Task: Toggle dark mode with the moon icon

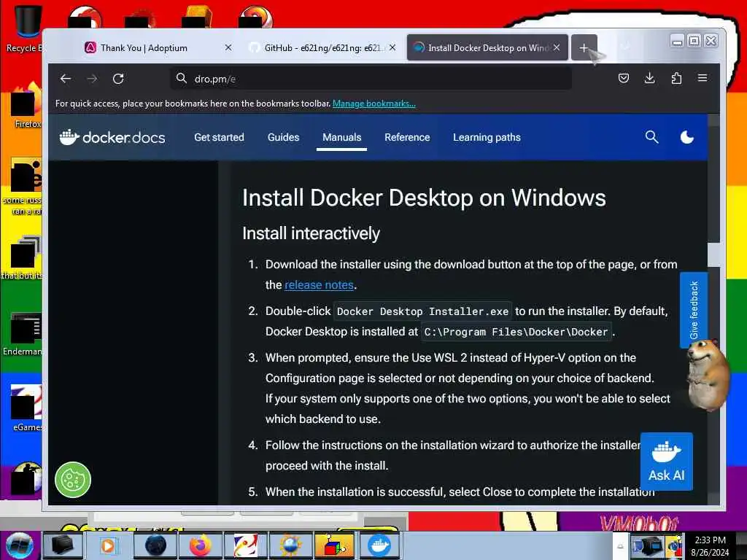Action: 686,137
